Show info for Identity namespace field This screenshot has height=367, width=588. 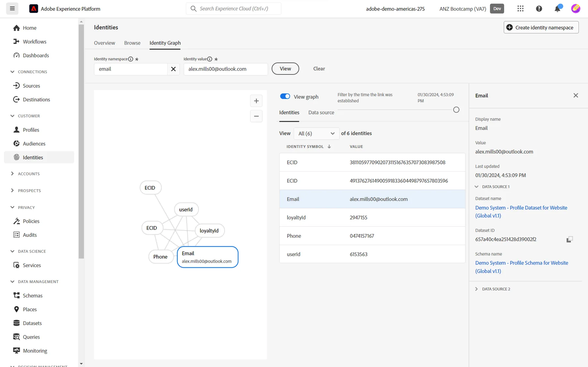pyautogui.click(x=131, y=59)
